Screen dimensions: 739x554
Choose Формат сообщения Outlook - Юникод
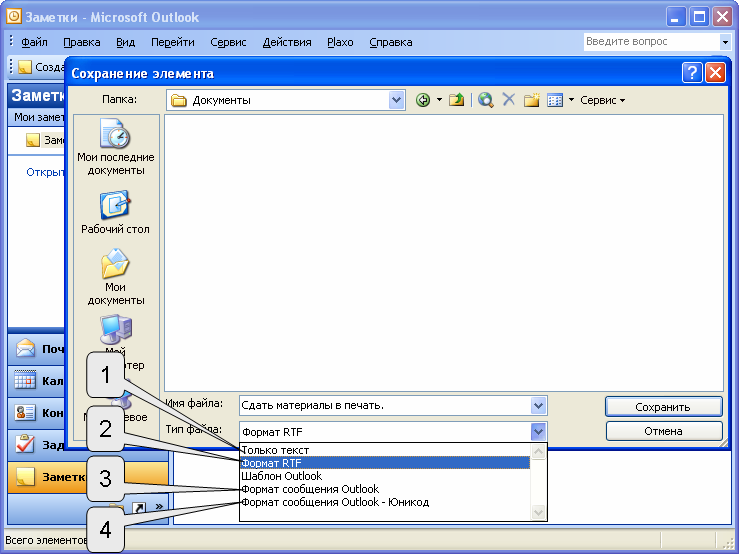tap(385, 502)
